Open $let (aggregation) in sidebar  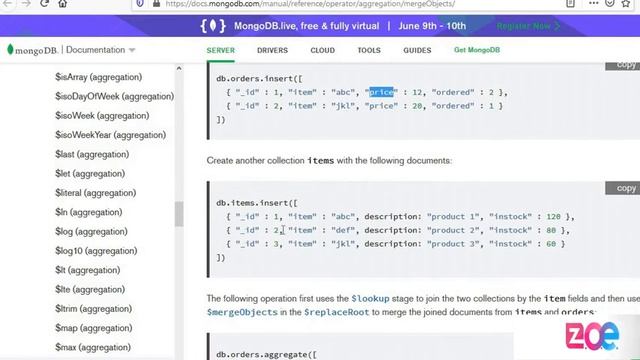coord(90,173)
